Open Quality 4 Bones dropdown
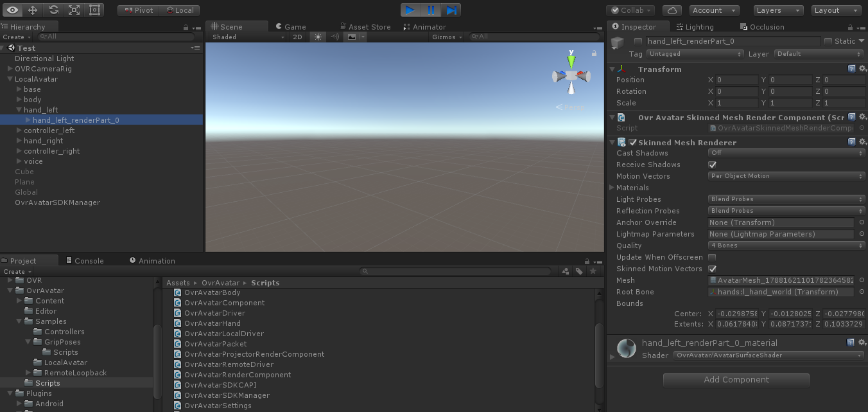Screen dimensions: 868x412 coord(786,246)
